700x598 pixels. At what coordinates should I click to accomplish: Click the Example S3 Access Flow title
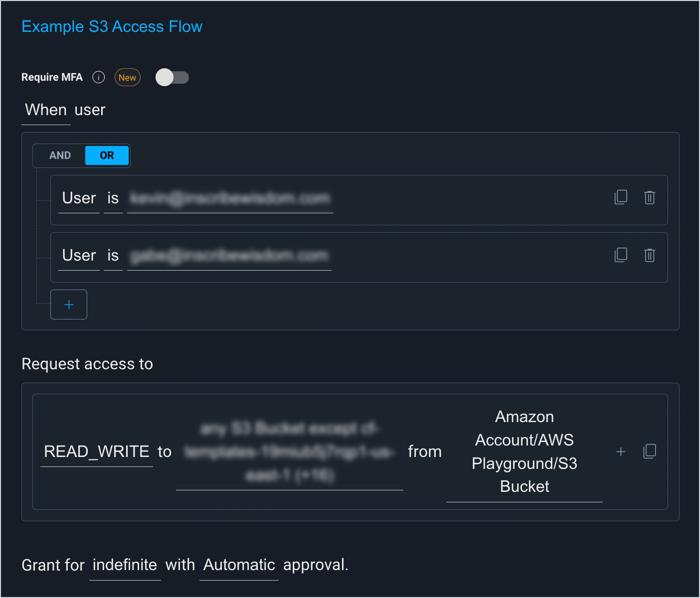112,26
